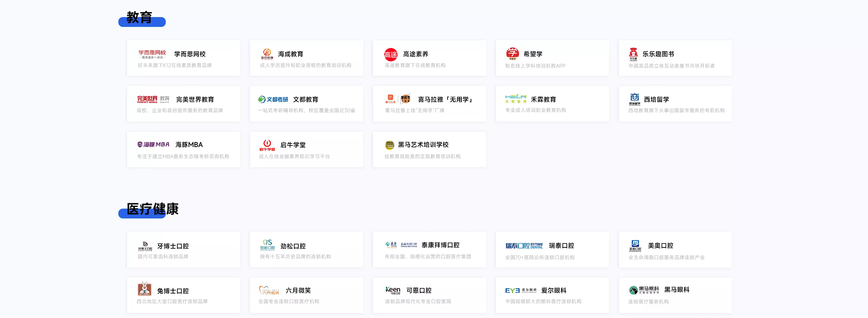Screen dimensions: 868x318
Task: Select the 西培留学 card title
Action: 656,99
